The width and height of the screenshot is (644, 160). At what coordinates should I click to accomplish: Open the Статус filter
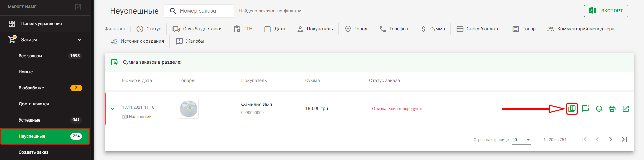[149, 29]
